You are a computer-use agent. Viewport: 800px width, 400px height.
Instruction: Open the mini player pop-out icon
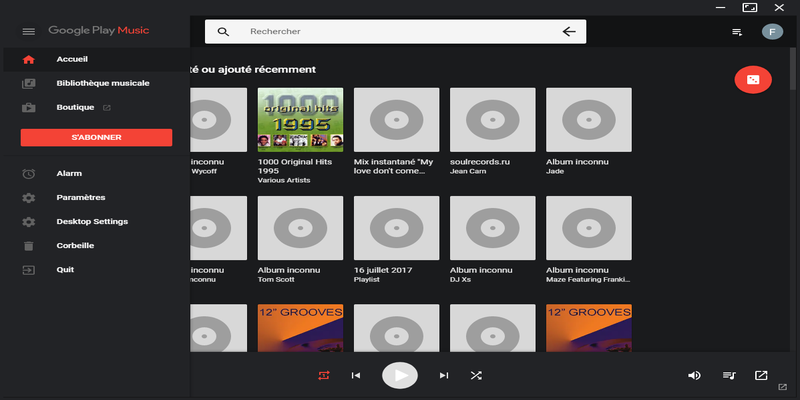(x=761, y=376)
